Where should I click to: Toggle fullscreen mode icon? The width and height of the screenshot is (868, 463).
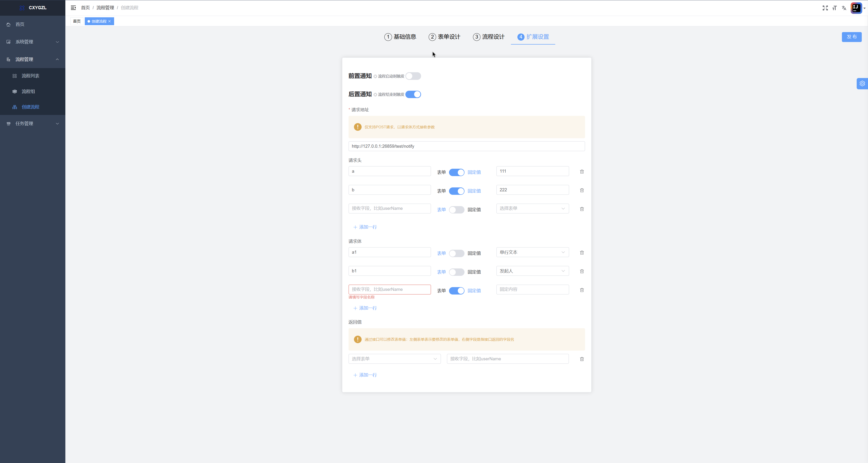click(825, 8)
